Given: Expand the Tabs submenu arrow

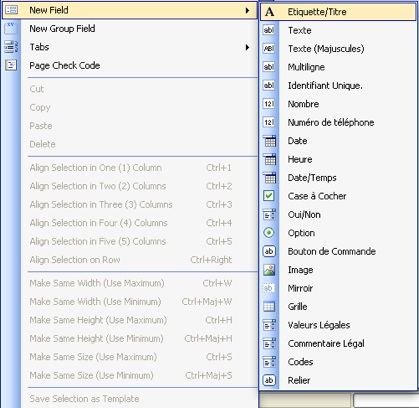Looking at the screenshot, I should pos(247,47).
